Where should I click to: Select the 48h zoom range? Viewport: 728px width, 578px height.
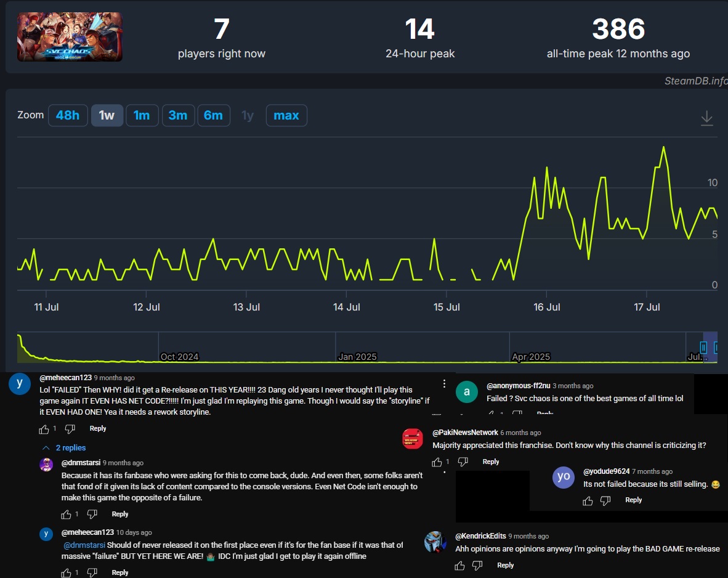(x=68, y=115)
